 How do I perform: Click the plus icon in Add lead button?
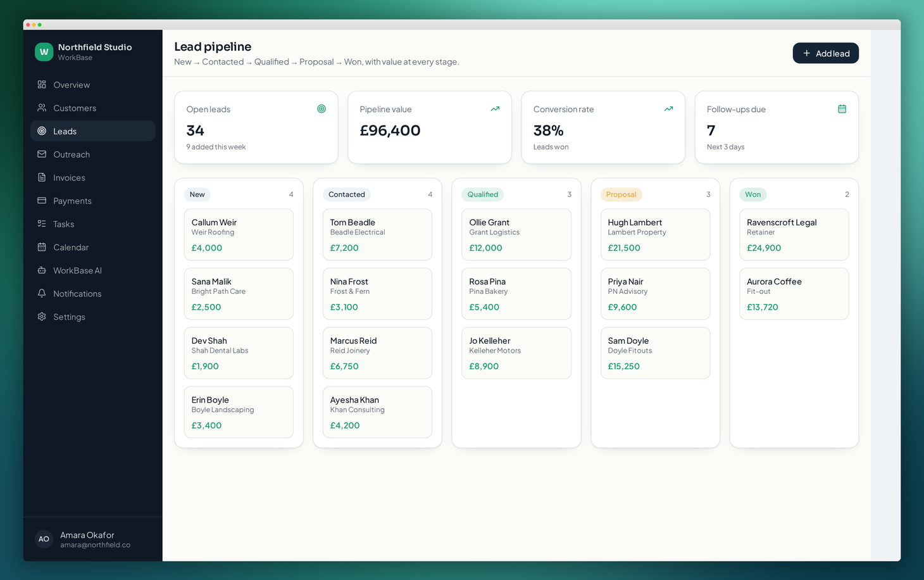pyautogui.click(x=806, y=53)
